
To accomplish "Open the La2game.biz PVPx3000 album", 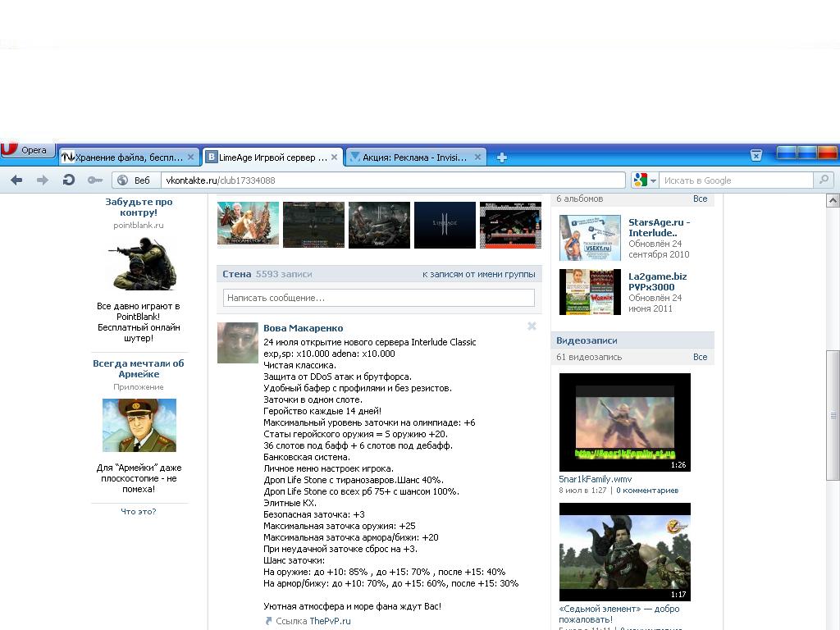I will (x=657, y=282).
